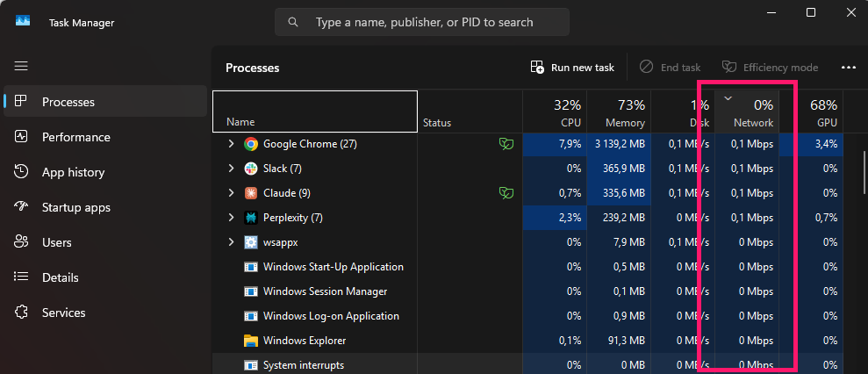Click the Performance pulse icon
868x374 pixels.
point(21,137)
